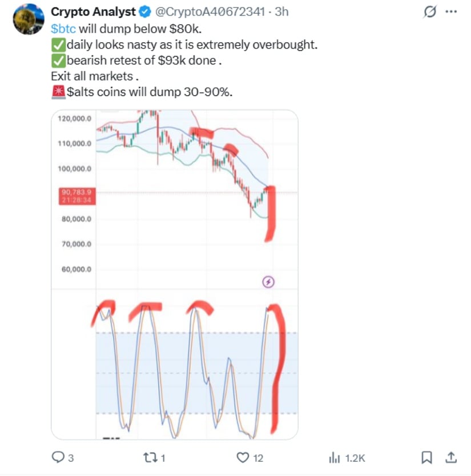Open the three-dot more options menu

451,12
